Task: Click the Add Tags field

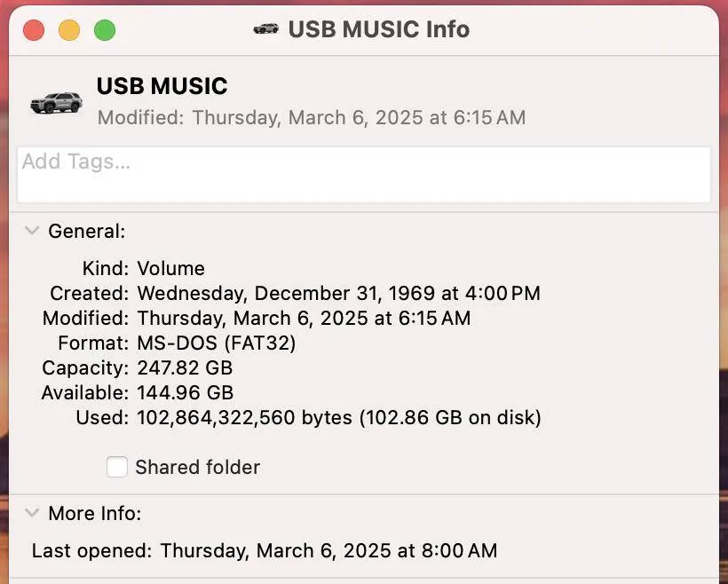Action: 364,174
